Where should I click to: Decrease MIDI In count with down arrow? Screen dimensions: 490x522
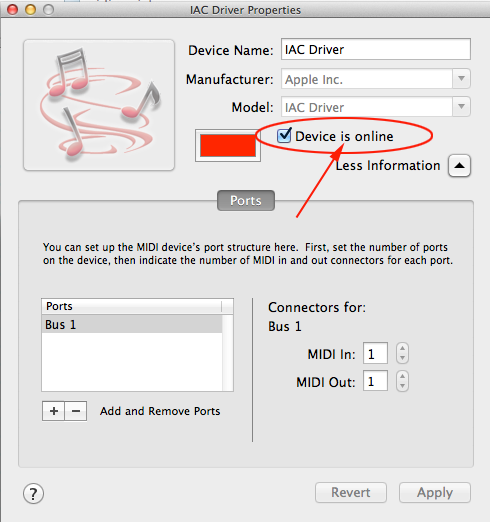(x=402, y=358)
